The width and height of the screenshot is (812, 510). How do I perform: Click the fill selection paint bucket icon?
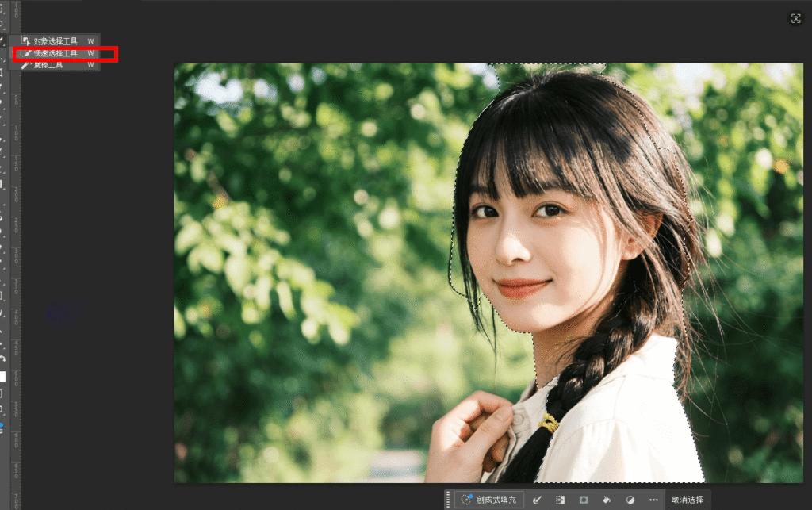point(607,500)
